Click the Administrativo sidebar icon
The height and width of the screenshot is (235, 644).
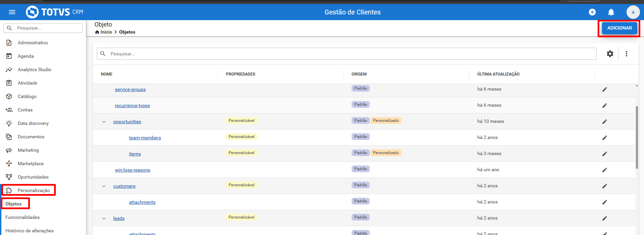(x=9, y=43)
